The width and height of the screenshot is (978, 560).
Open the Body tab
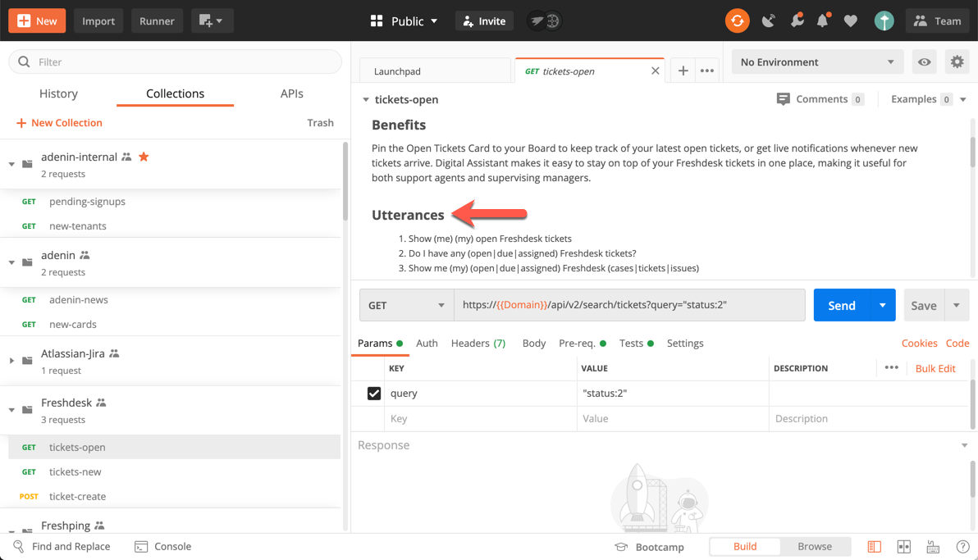(x=534, y=343)
